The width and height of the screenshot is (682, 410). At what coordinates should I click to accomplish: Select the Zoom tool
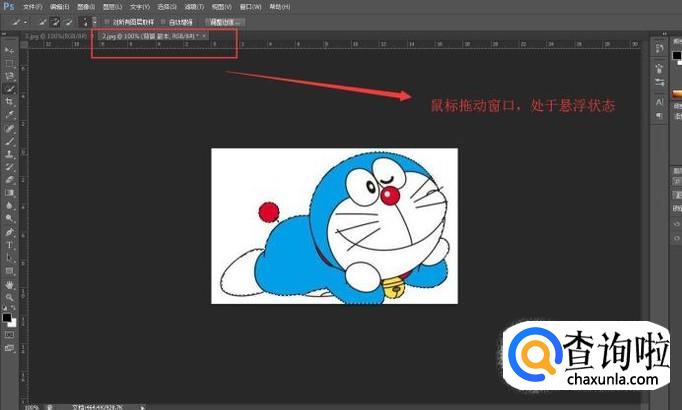[9, 297]
